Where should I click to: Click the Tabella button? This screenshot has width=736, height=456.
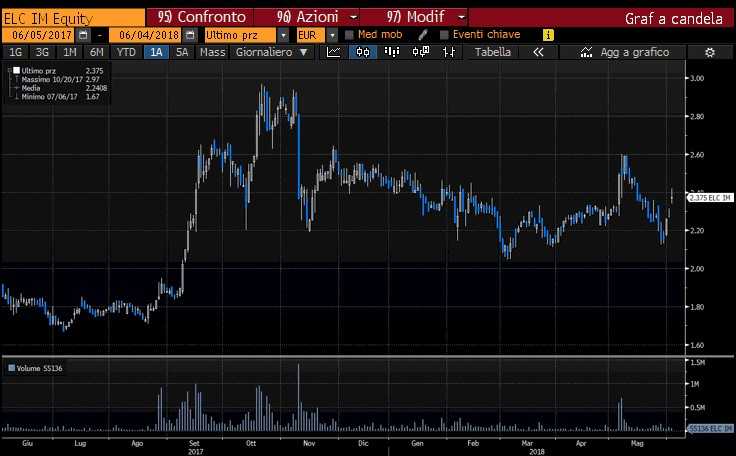coord(492,52)
